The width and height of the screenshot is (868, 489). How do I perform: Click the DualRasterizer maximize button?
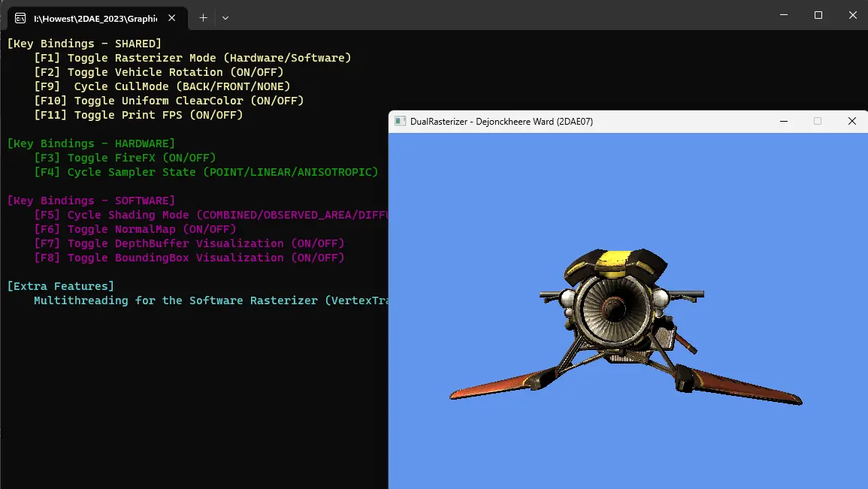(818, 121)
